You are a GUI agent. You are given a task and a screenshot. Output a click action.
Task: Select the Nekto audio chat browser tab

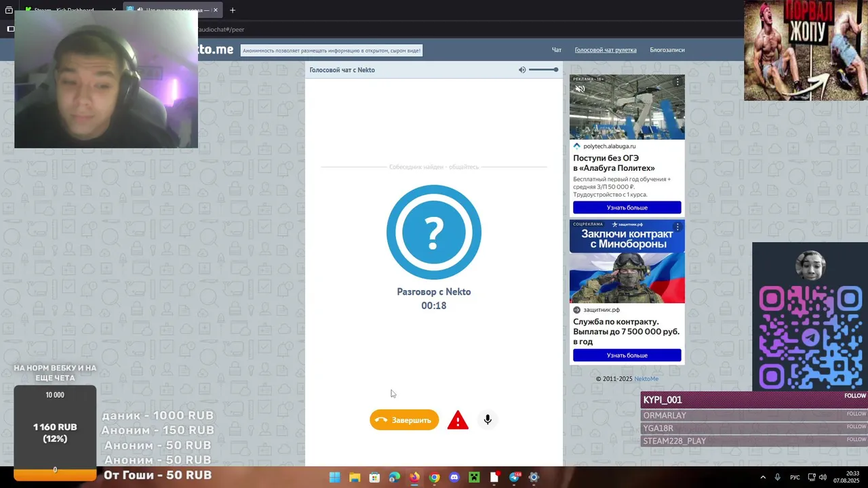click(173, 10)
